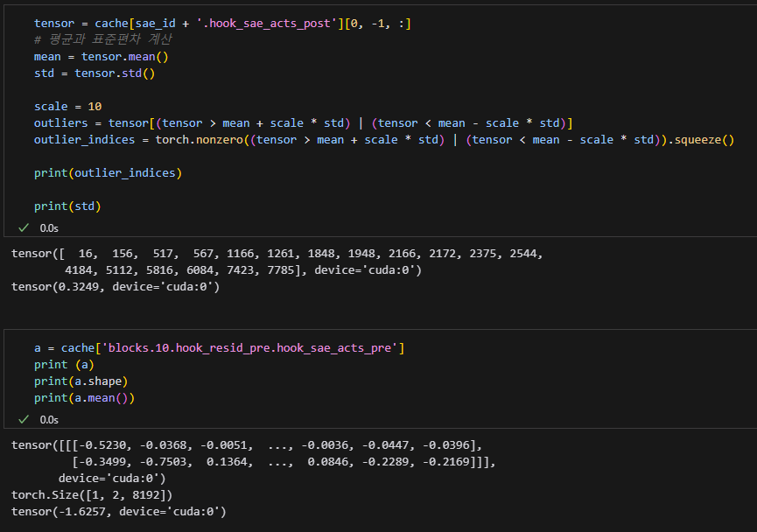Image resolution: width=757 pixels, height=532 pixels.
Task: Click the 'print(std)' line
Action: tap(67, 206)
